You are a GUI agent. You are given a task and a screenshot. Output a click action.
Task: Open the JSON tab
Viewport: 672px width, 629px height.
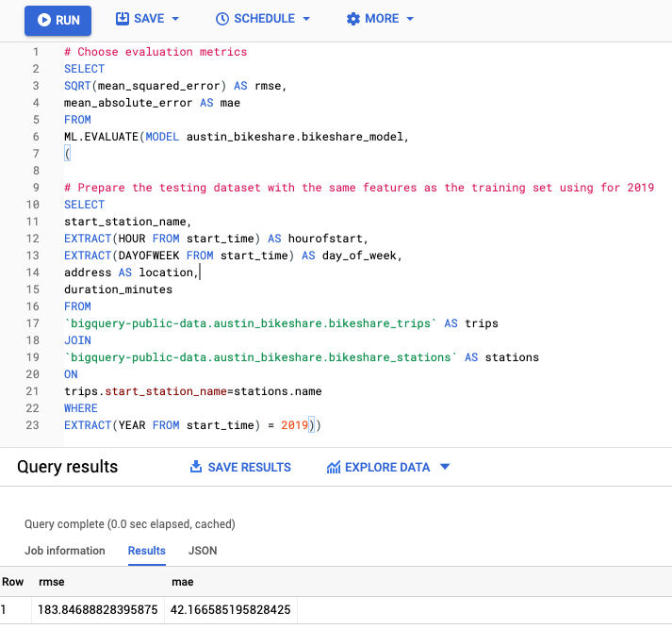click(x=203, y=551)
